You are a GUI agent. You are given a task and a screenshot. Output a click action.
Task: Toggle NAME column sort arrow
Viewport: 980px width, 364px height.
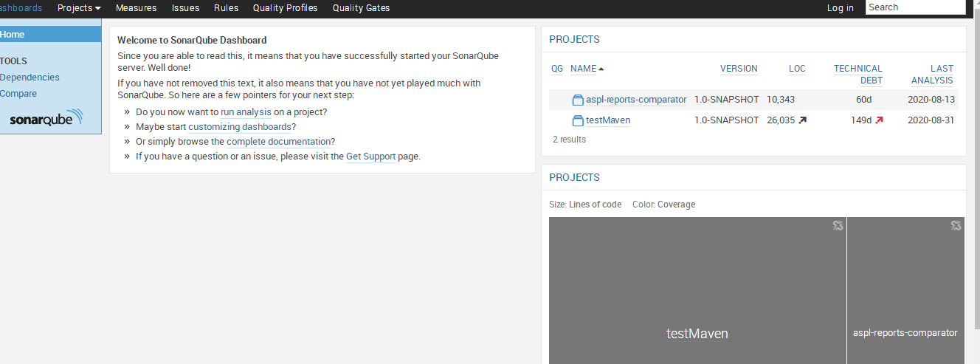[x=601, y=69]
